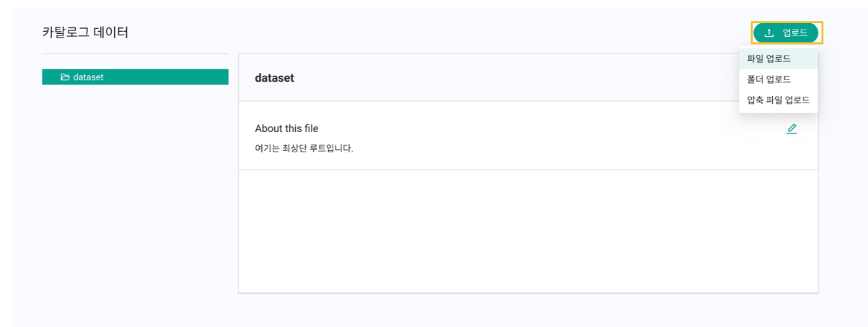Click the bold dataset heading
The height and width of the screenshot is (327, 868).
point(274,78)
